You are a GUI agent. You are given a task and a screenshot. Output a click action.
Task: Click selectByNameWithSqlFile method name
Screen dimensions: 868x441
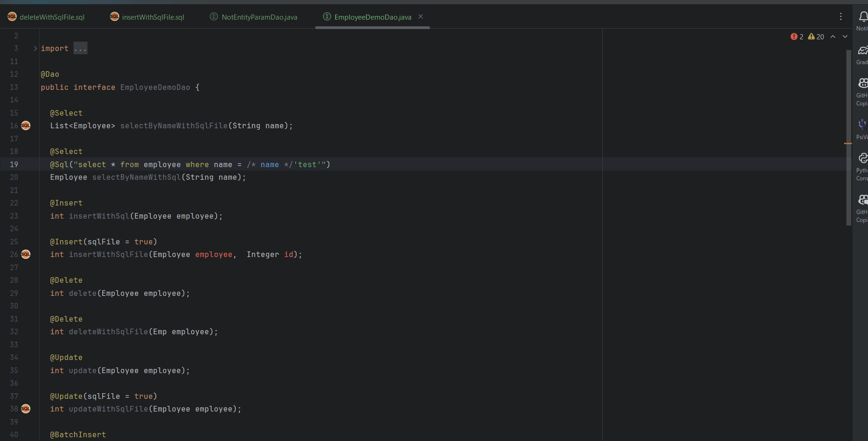[x=174, y=125]
